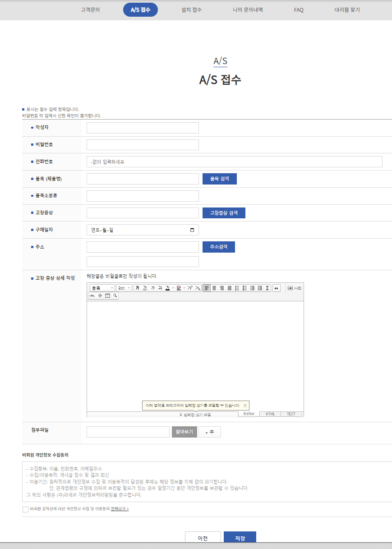Select the blockquote (quotation marks) icon

point(276,287)
